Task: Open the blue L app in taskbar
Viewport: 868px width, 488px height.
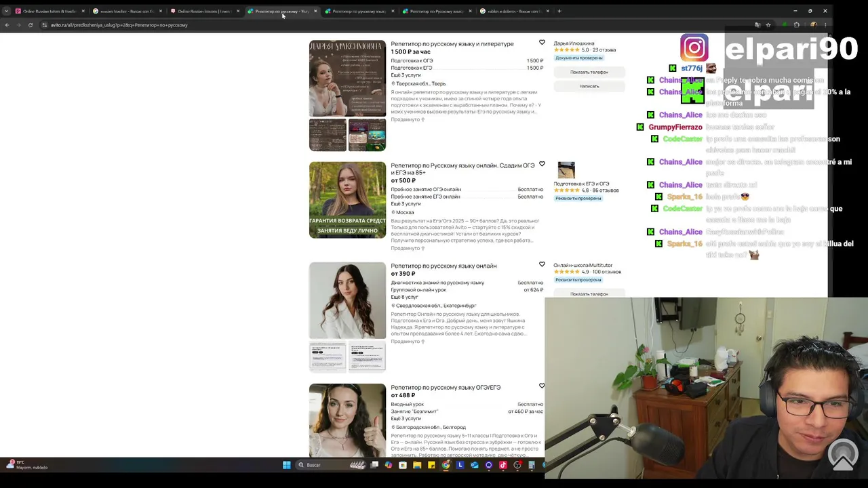Action: pos(460,465)
